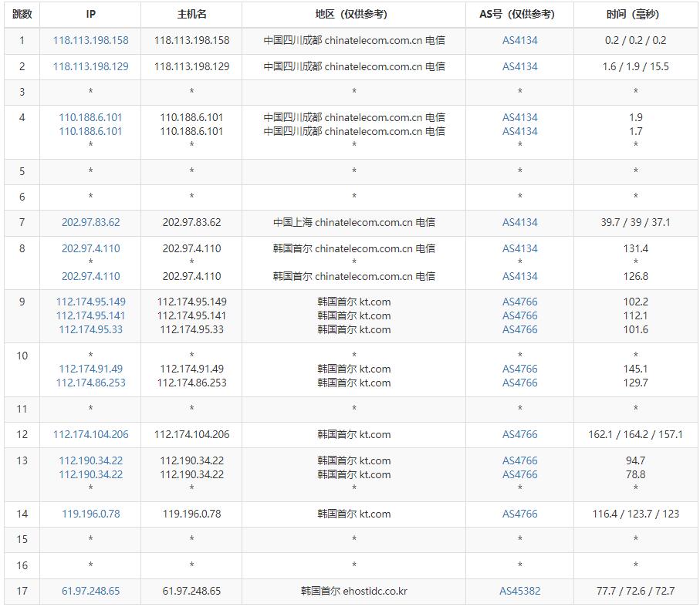Click hop number 17 cell

[x=22, y=591]
